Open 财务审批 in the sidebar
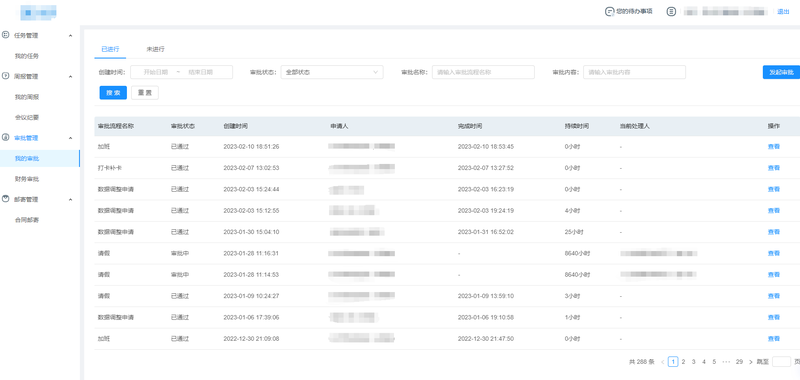 [x=27, y=179]
